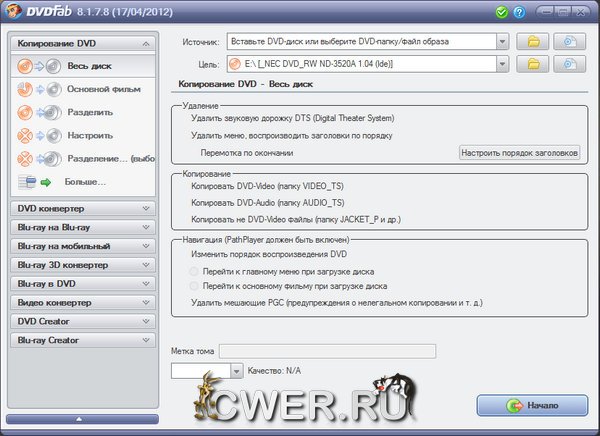Viewport: 600px width, 436px height.
Task: Click the disc image icon beside Цель
Action: [x=568, y=65]
